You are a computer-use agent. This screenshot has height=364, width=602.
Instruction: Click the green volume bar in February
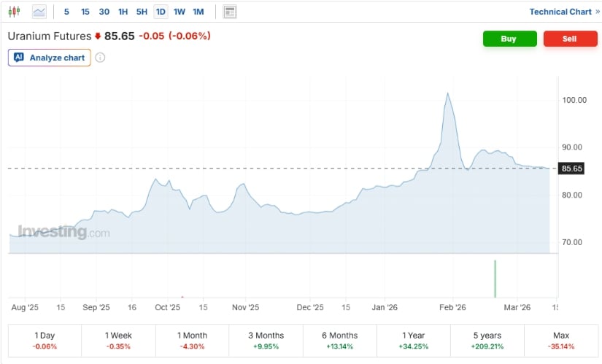click(x=495, y=279)
